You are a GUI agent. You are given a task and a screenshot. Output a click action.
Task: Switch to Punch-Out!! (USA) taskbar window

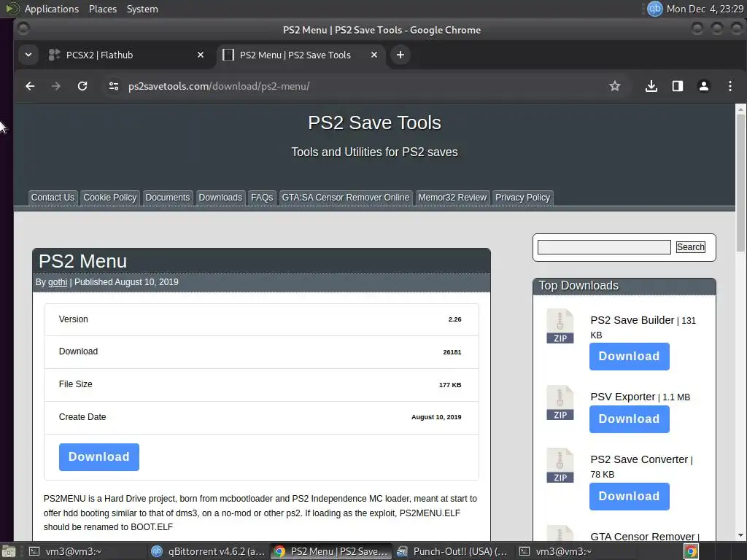click(x=452, y=551)
